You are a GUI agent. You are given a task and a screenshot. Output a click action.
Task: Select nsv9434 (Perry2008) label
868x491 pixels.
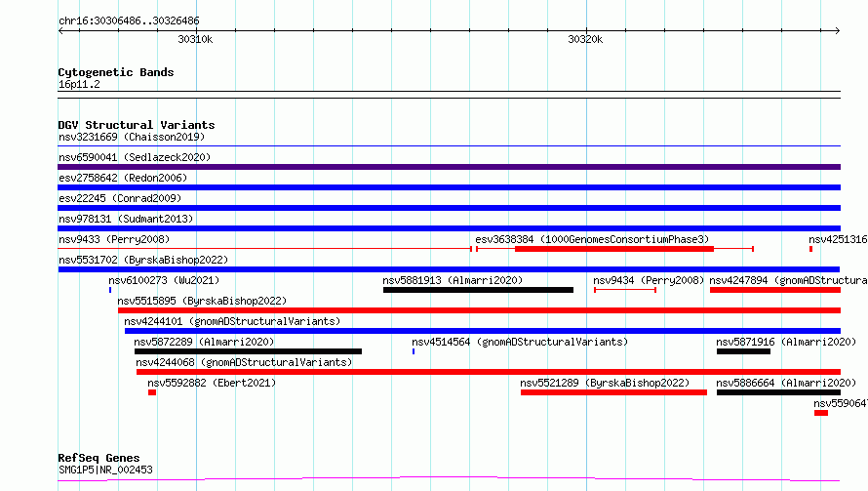pyautogui.click(x=649, y=280)
